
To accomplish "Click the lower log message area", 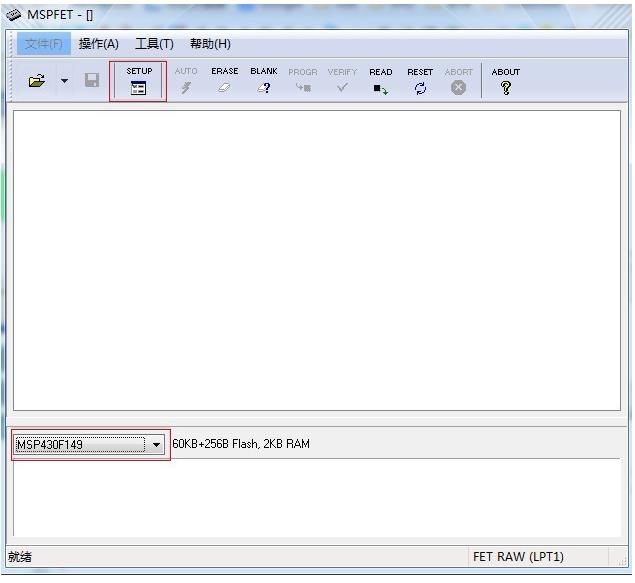I will [x=317, y=498].
